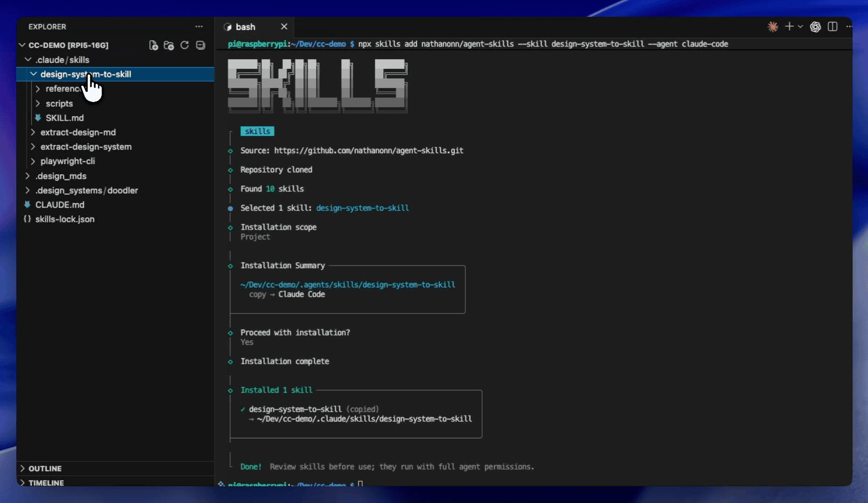
Task: Open the ChatGPT Codex icon
Action: click(x=815, y=27)
